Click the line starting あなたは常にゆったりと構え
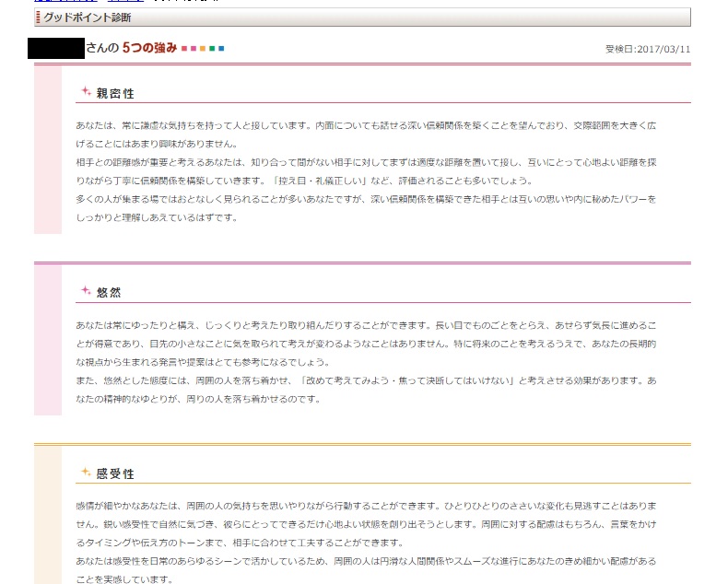 click(366, 325)
